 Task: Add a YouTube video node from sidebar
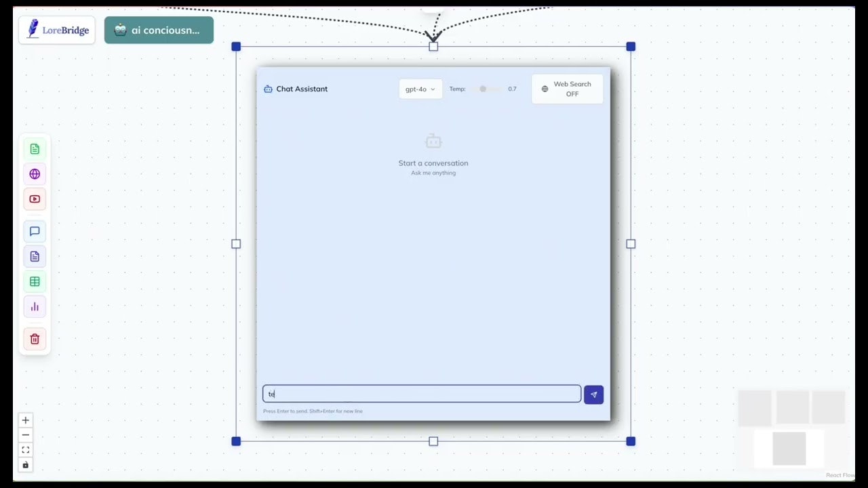pos(35,199)
